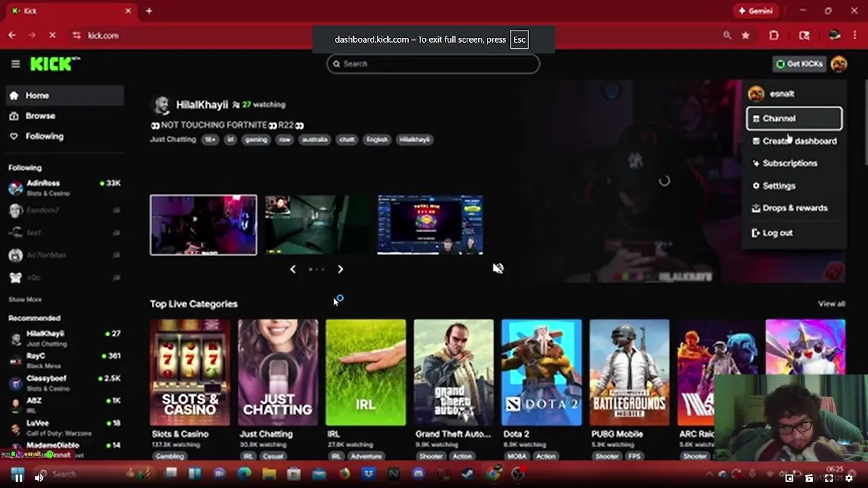Open RayC in Recommended list
This screenshot has width=868, height=488.
64,360
